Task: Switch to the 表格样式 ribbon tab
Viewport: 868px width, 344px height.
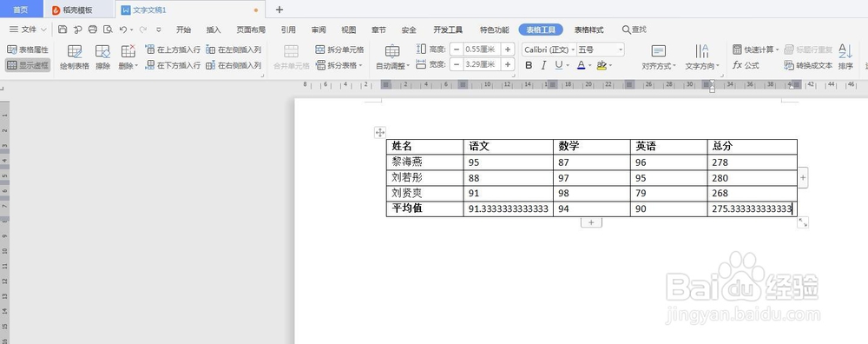Action: (x=589, y=30)
